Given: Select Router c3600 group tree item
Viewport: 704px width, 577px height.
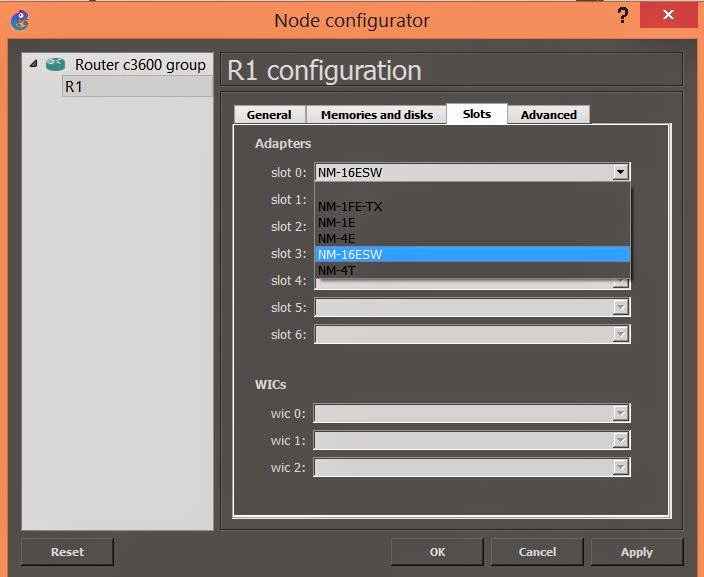Looking at the screenshot, I should tap(140, 65).
